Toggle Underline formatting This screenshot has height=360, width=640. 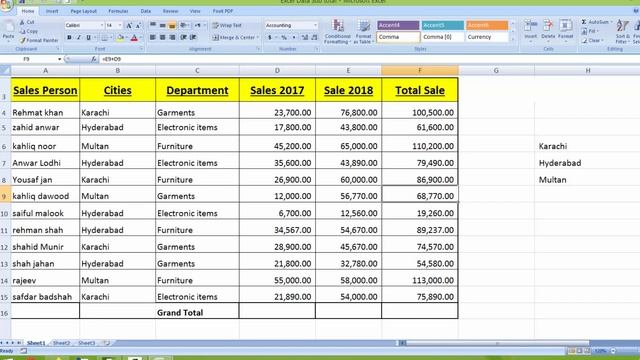tap(88, 38)
